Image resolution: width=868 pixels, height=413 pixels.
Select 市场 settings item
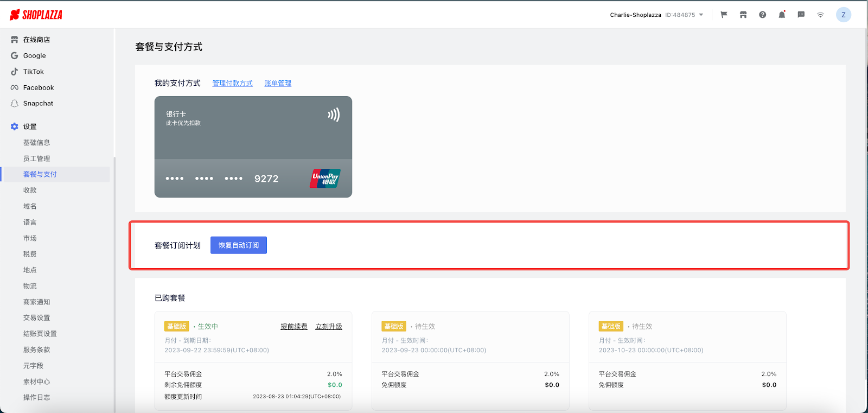(x=30, y=238)
